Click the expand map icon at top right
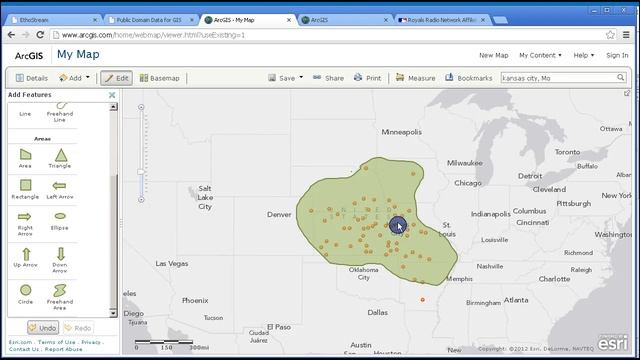Image resolution: width=640 pixels, height=360 pixels. click(627, 93)
